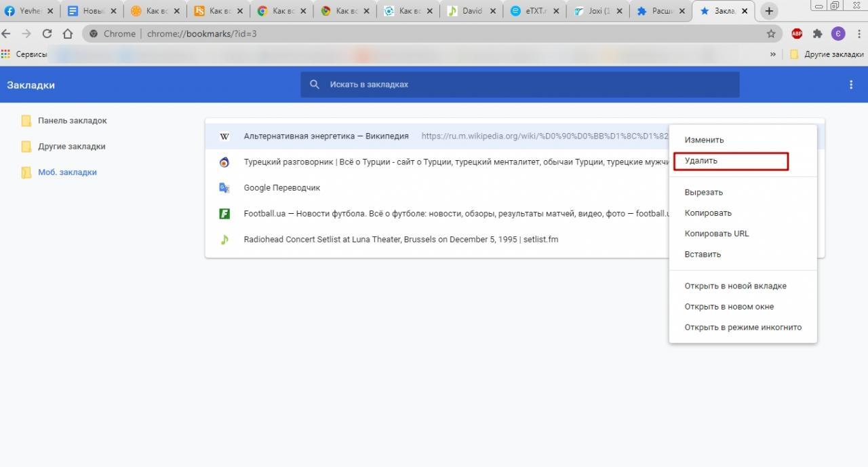This screenshot has width=868, height=467.
Task: Click the search magnifier icon in bookmarks
Action: coord(315,84)
